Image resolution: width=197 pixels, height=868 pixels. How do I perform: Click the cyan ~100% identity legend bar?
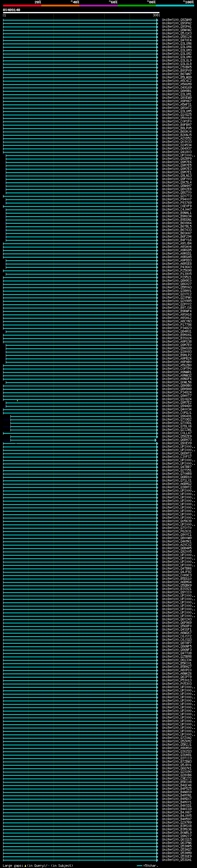pyautogui.click(x=175, y=6)
